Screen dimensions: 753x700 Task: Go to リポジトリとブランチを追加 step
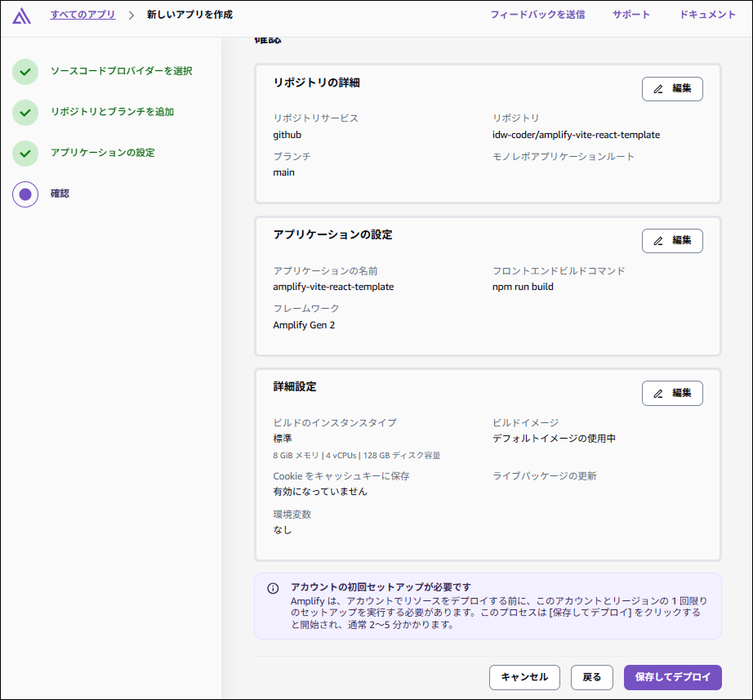[x=113, y=112]
